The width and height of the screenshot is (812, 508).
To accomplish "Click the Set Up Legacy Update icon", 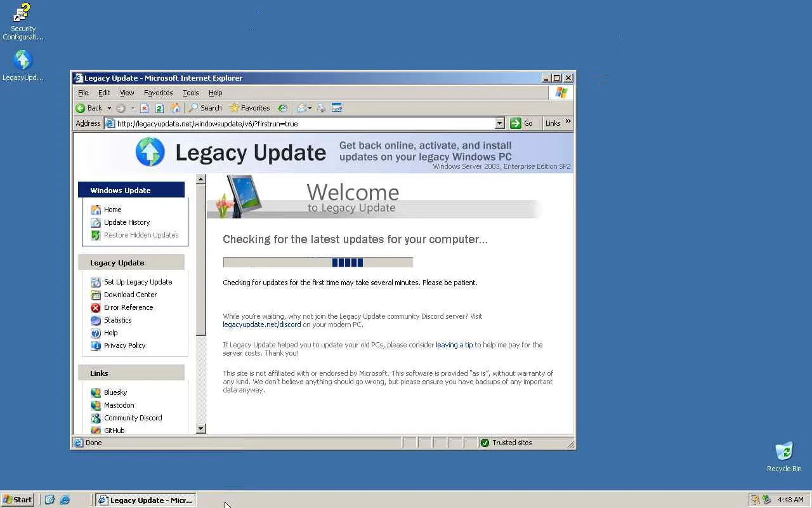I will point(96,282).
